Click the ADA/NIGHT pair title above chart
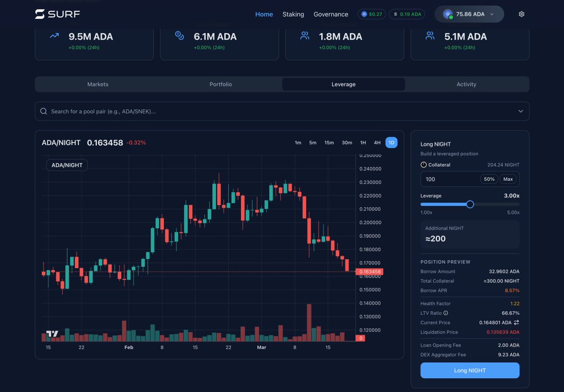 pyautogui.click(x=61, y=143)
